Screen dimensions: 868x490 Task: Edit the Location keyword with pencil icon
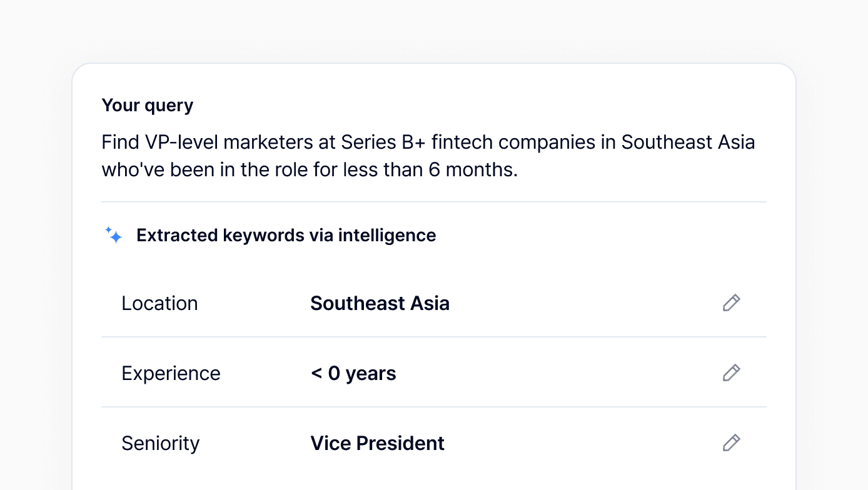(731, 303)
